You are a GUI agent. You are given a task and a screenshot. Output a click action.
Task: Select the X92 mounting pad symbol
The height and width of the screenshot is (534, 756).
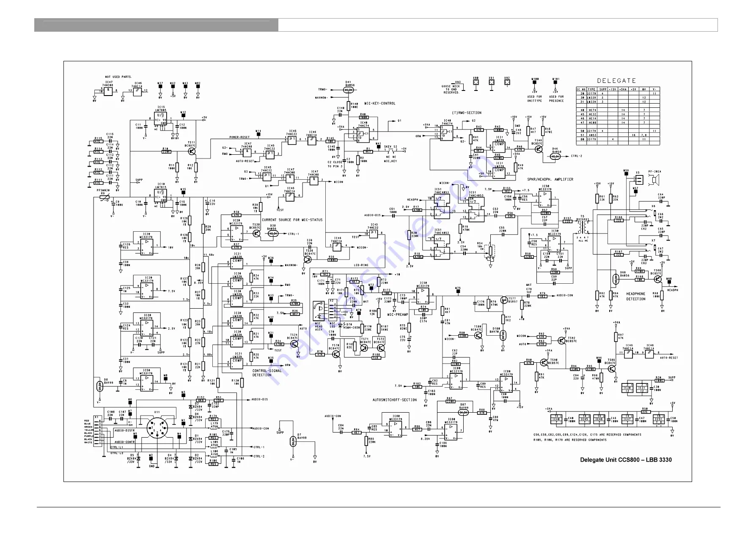click(x=507, y=83)
